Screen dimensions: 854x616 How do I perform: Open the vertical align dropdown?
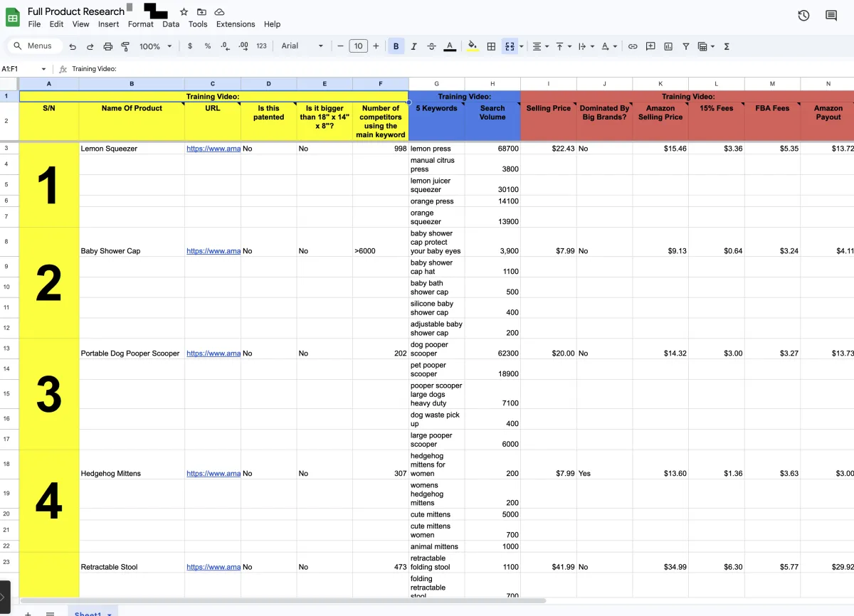(x=564, y=46)
